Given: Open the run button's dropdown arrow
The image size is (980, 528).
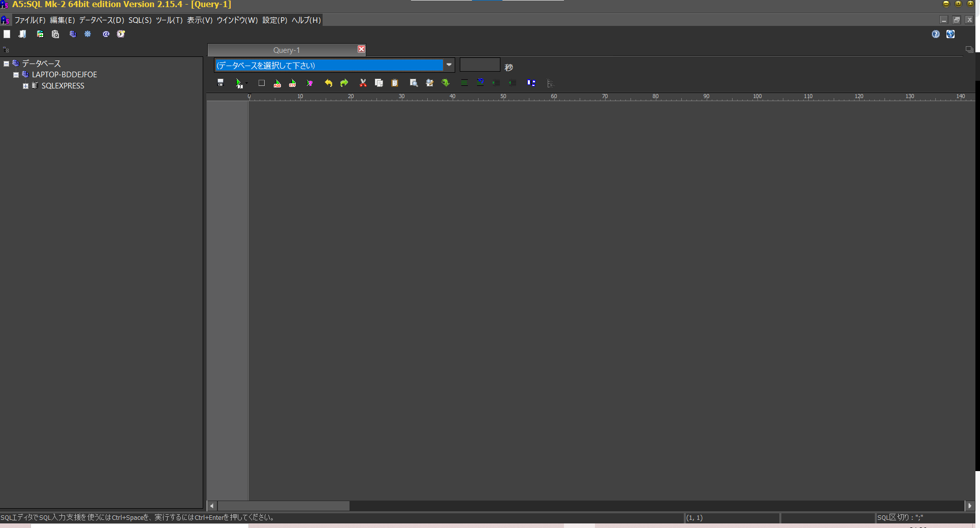Looking at the screenshot, I should (246, 83).
